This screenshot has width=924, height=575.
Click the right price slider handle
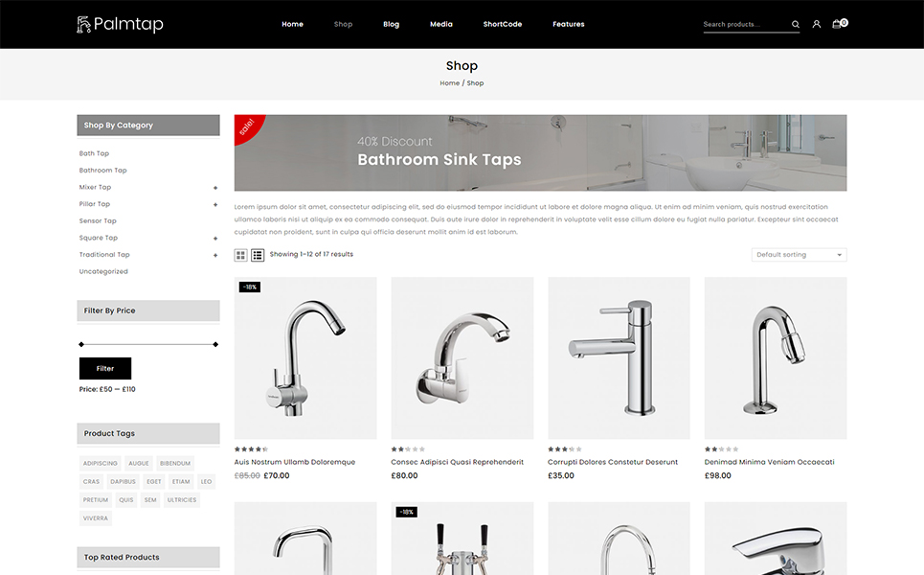pos(215,344)
